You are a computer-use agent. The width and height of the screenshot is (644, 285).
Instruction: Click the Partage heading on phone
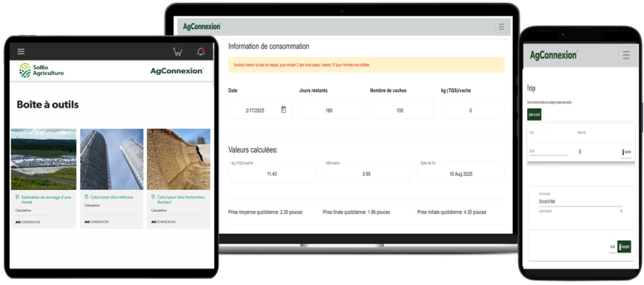[x=532, y=88]
